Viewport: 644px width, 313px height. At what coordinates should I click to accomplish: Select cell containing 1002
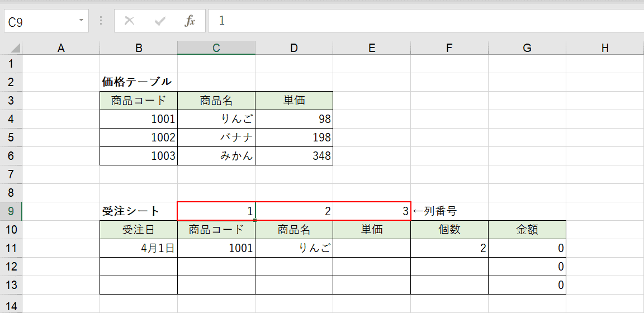pos(139,137)
